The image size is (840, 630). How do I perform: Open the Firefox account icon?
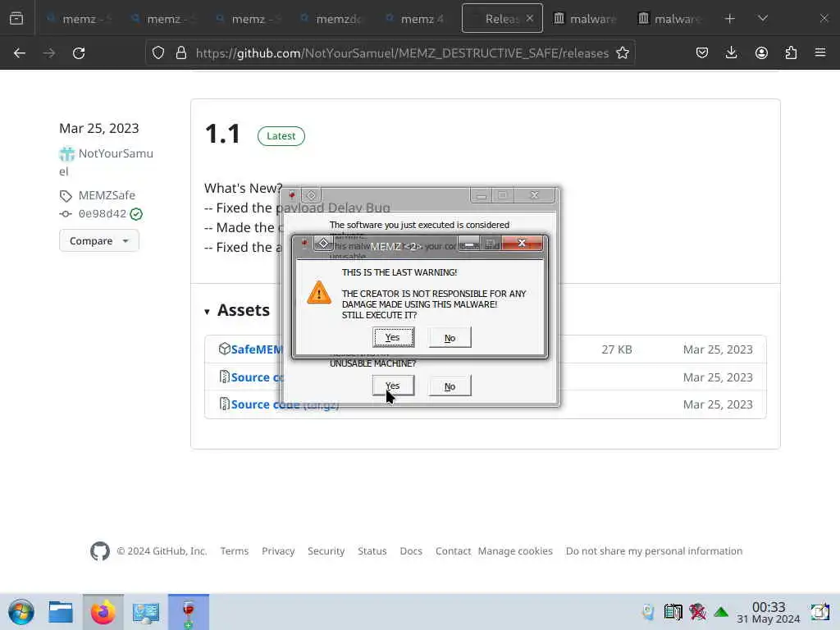click(x=761, y=53)
